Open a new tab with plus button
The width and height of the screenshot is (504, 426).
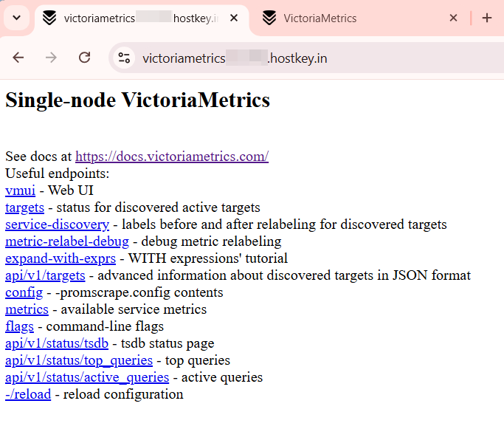[x=486, y=18]
